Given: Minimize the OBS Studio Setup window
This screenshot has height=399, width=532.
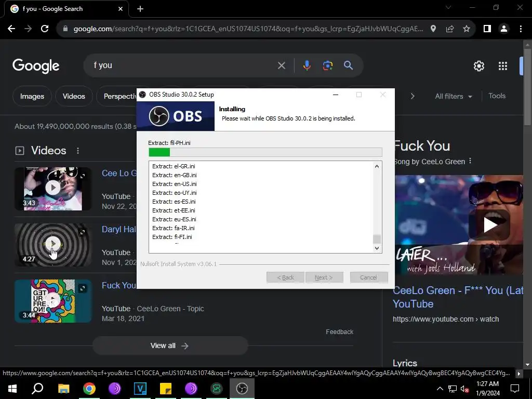Looking at the screenshot, I should [x=336, y=95].
